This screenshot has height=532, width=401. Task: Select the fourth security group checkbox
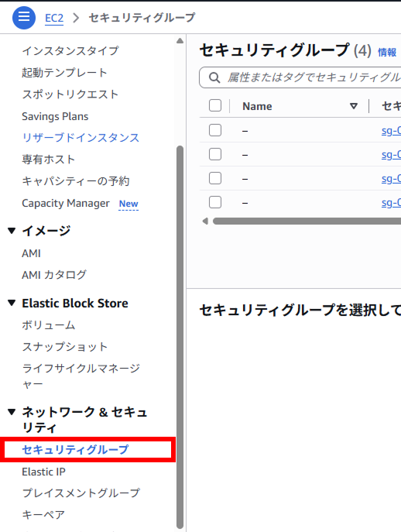(x=215, y=202)
